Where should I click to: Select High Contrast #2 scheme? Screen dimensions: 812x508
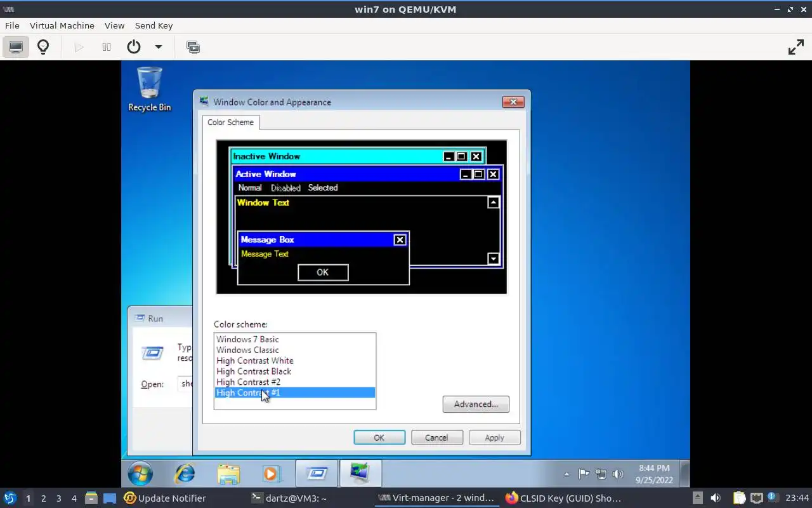click(x=295, y=382)
